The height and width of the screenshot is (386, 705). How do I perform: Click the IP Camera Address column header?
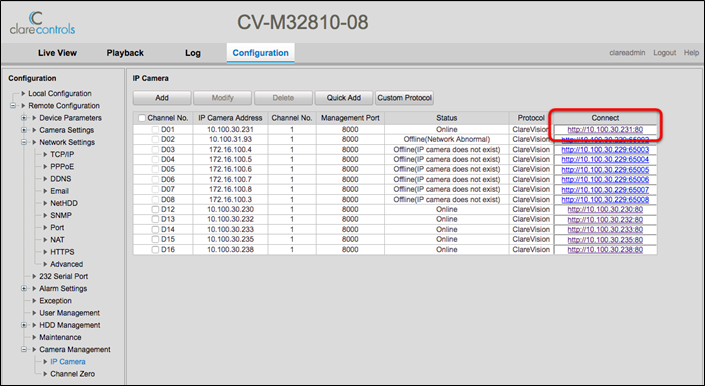[x=230, y=118]
